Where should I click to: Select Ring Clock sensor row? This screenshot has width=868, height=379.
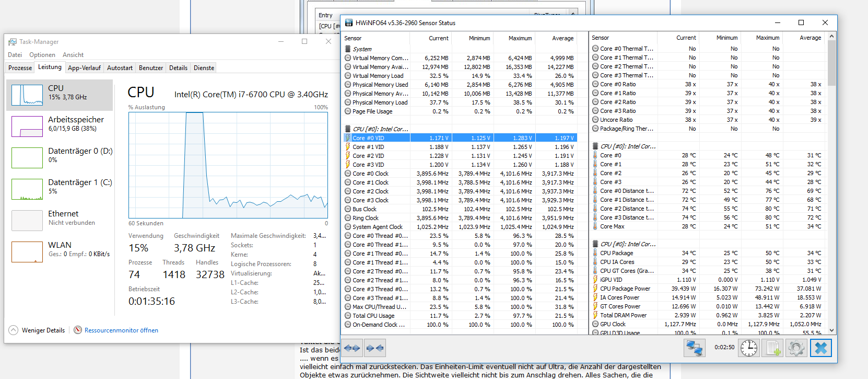click(460, 218)
